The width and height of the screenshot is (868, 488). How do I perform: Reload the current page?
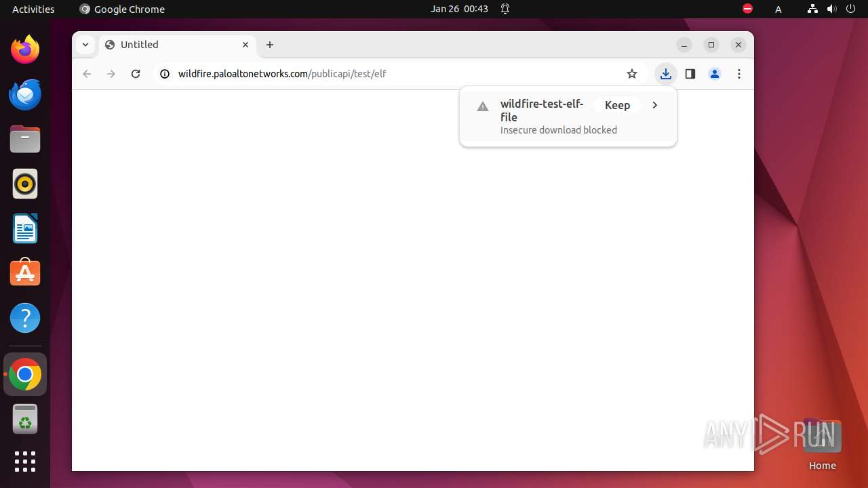(x=136, y=74)
